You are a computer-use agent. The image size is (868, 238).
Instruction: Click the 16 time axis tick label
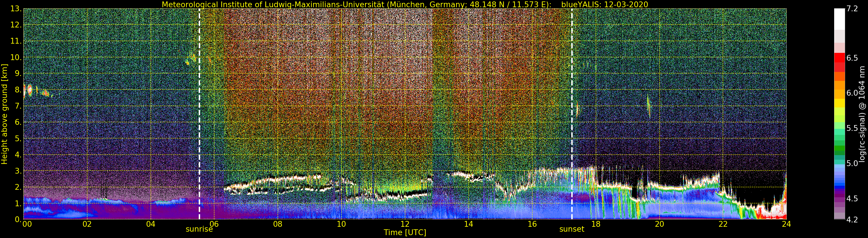coord(532,224)
